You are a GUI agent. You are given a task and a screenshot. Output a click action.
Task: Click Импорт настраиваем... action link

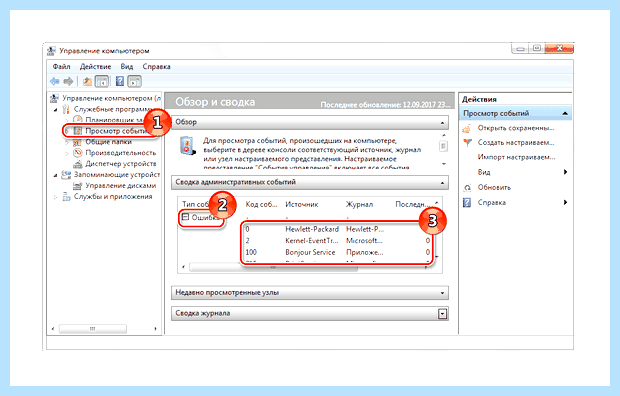coord(516,157)
